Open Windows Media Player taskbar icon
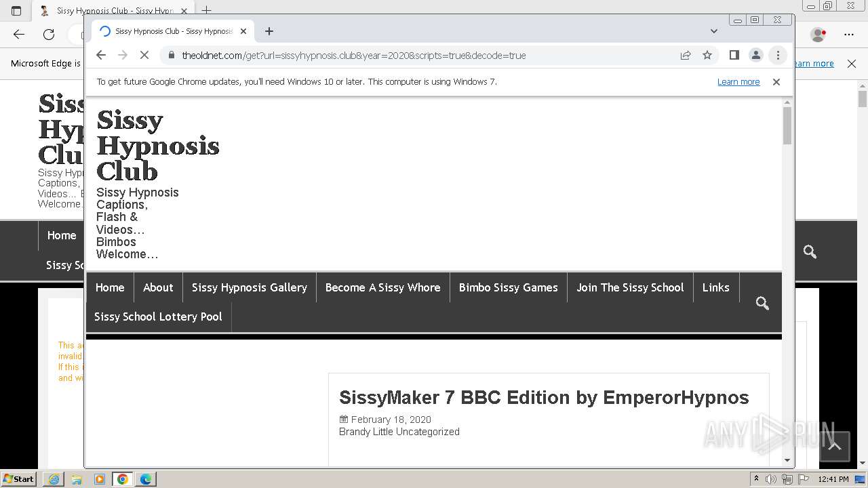 [x=100, y=479]
